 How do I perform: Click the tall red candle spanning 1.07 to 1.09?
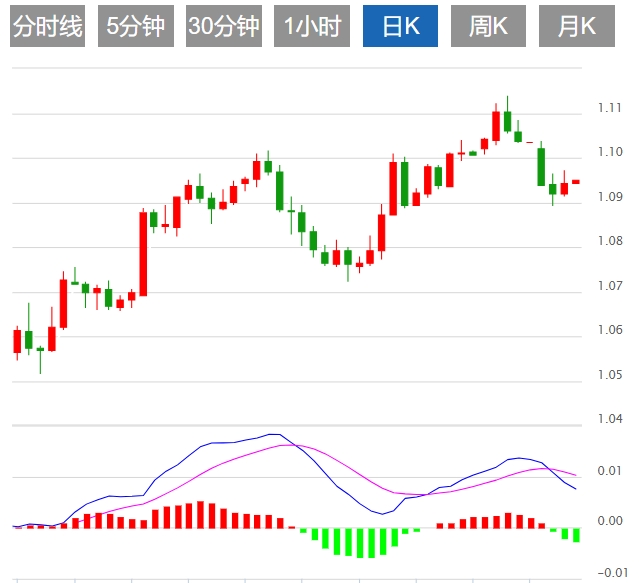tap(143, 253)
